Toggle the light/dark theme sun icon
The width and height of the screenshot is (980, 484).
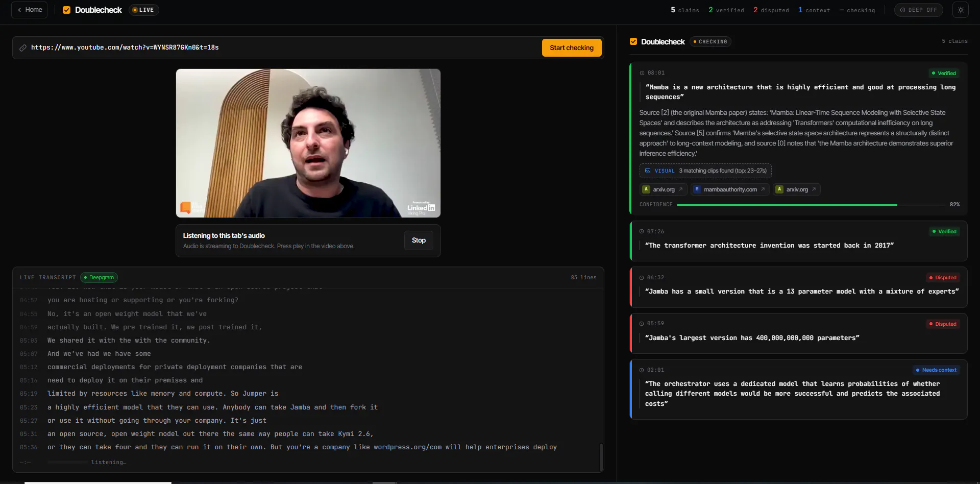pyautogui.click(x=961, y=10)
